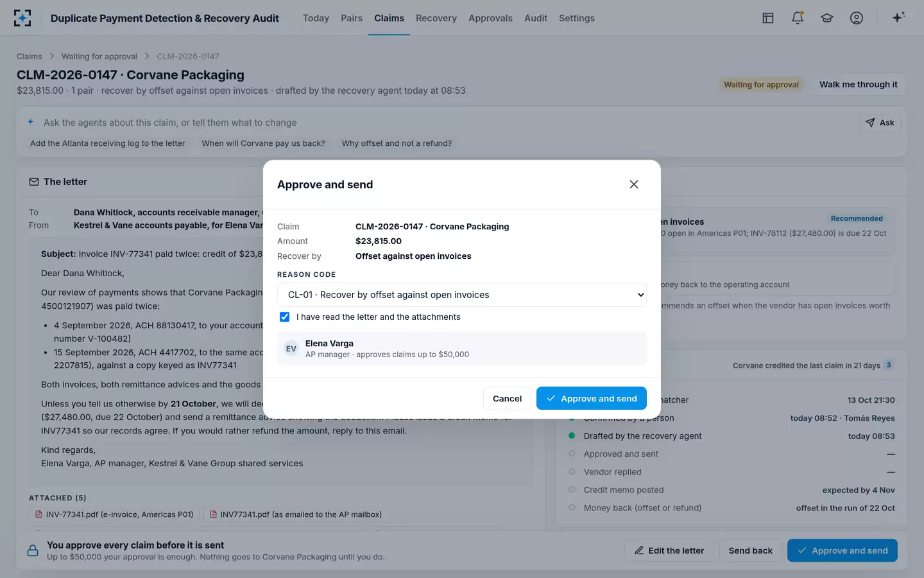Open the layout panel icon in header

point(768,18)
